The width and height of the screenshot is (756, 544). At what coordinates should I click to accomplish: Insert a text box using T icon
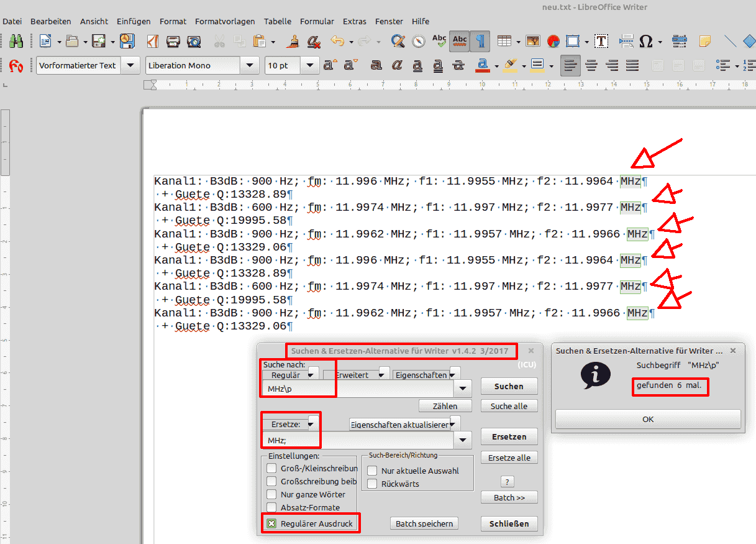click(x=601, y=42)
